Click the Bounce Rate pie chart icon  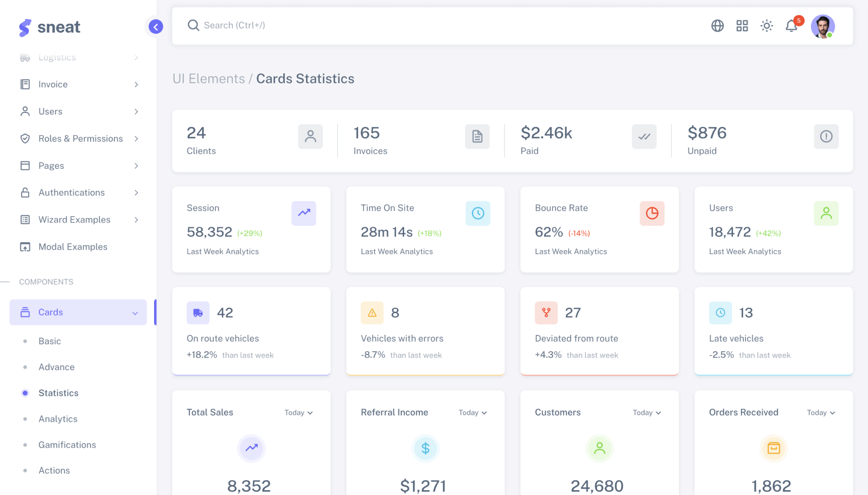tap(652, 213)
